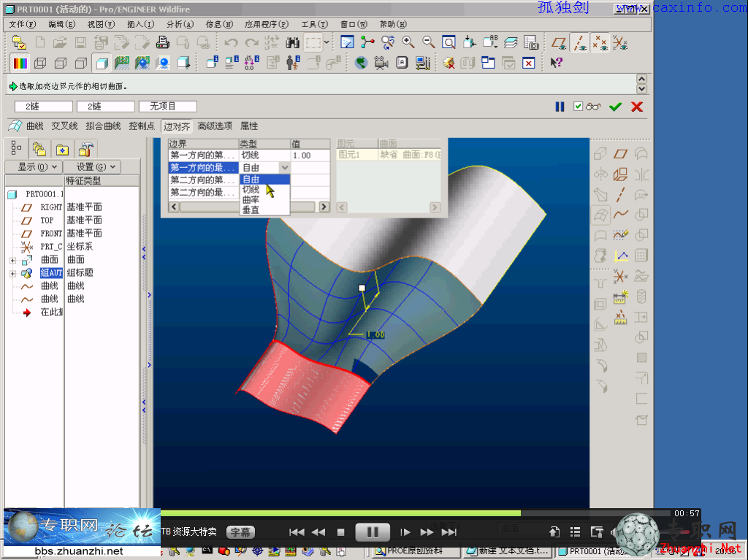The height and width of the screenshot is (560, 748).
Task: Select the datum plane tool on right toolbar
Action: 620,153
